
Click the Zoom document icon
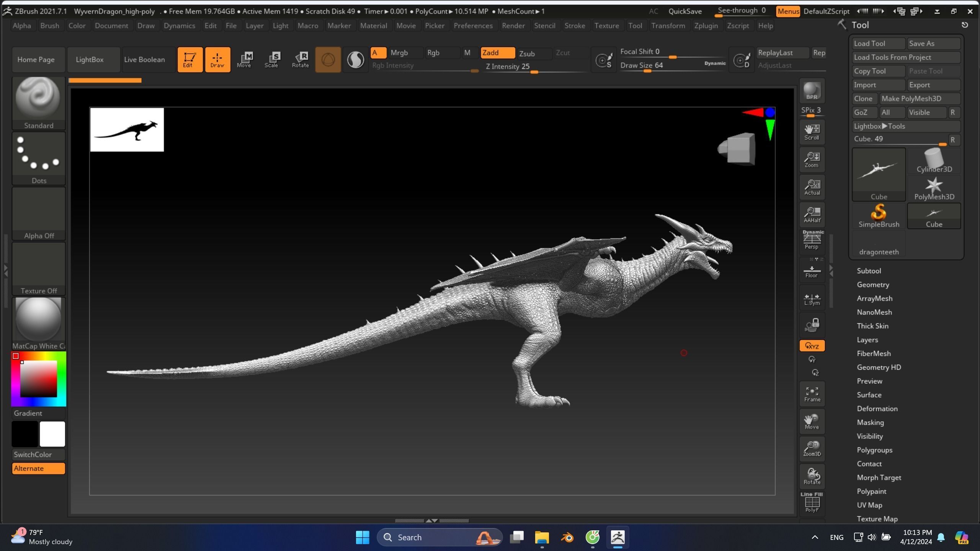812,160
